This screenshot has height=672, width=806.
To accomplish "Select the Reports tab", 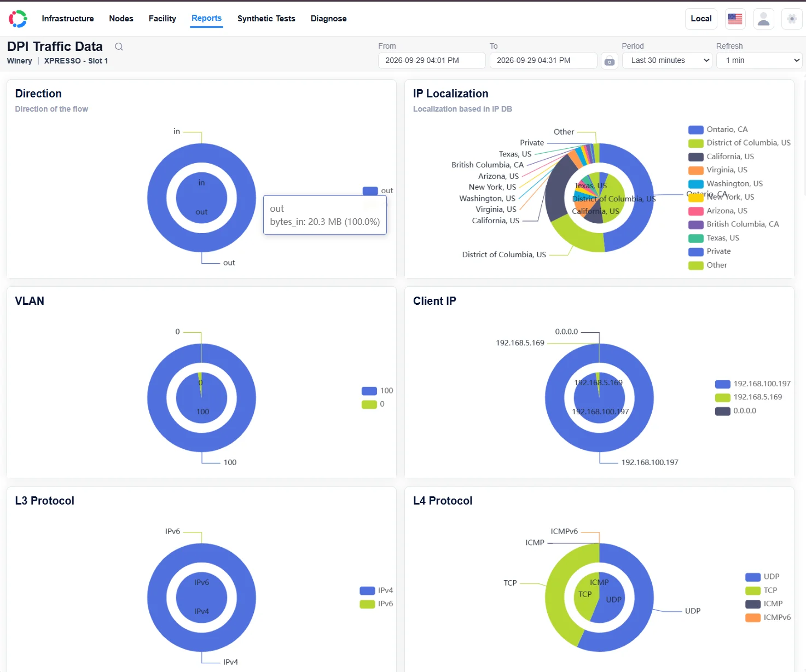I will point(207,19).
